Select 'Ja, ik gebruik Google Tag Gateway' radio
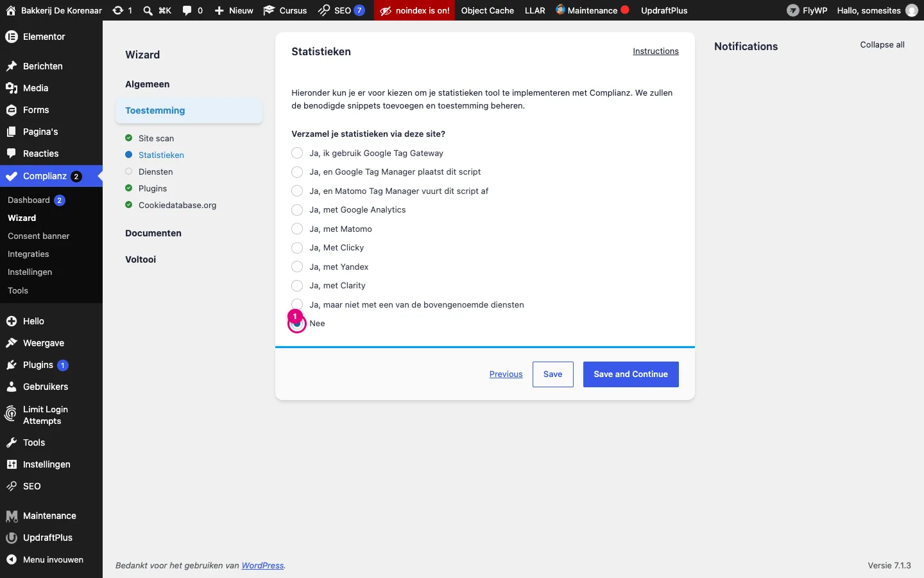 297,153
